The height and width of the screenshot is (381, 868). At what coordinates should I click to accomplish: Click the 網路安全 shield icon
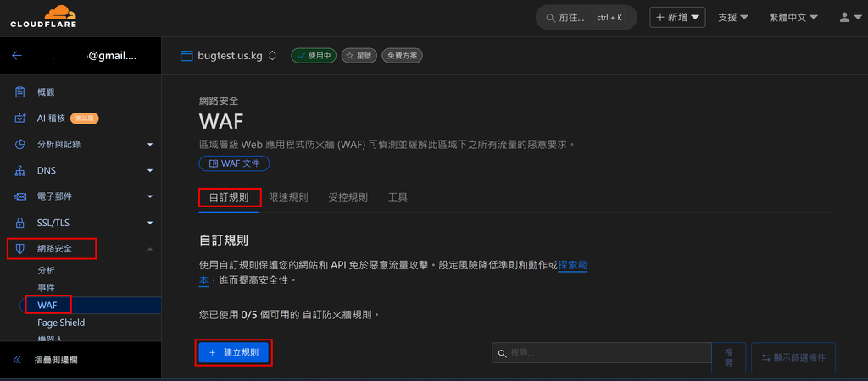pyautogui.click(x=20, y=249)
